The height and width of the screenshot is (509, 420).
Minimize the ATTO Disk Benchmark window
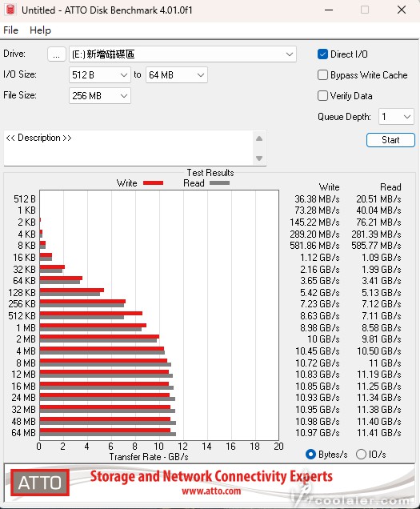(329, 10)
